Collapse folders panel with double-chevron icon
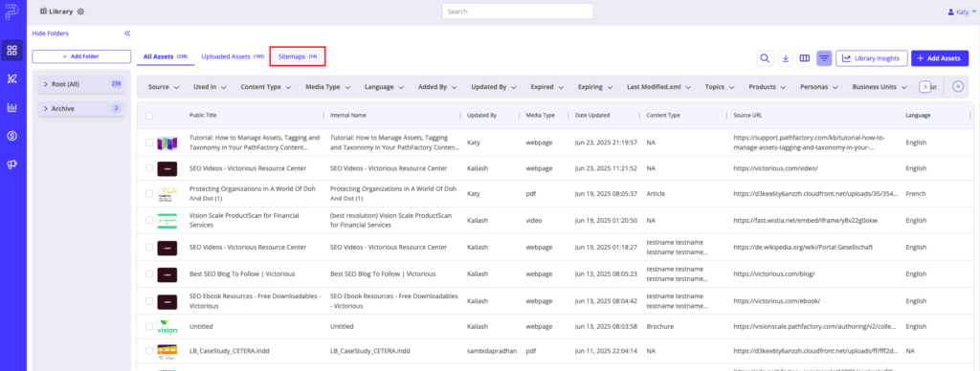This screenshot has width=980, height=371. coord(127,33)
